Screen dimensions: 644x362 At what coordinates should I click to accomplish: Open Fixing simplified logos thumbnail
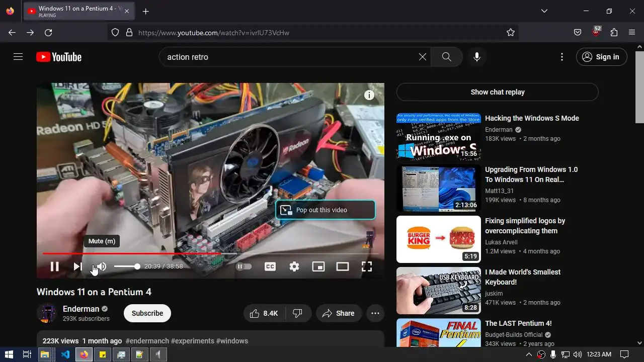coord(439,239)
